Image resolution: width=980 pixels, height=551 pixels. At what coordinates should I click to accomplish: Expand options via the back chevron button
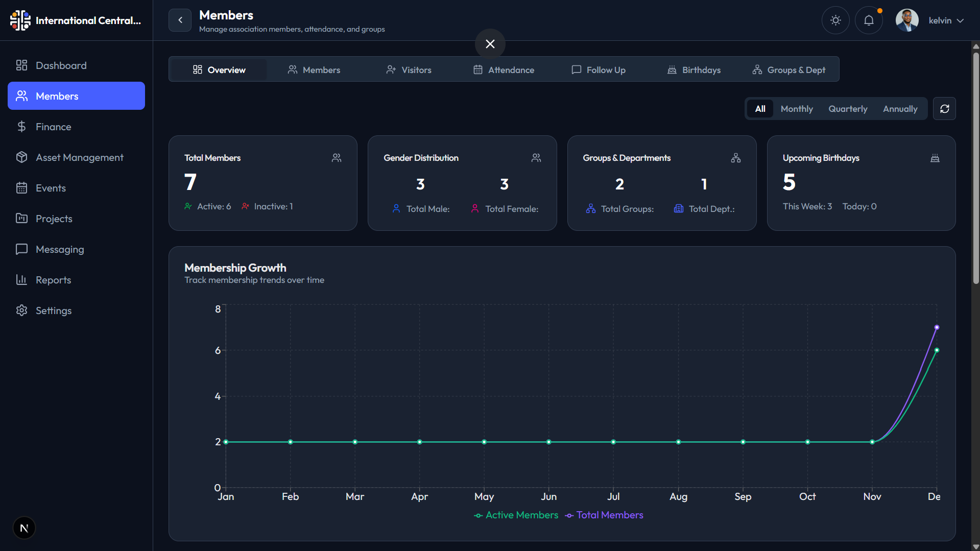click(180, 20)
